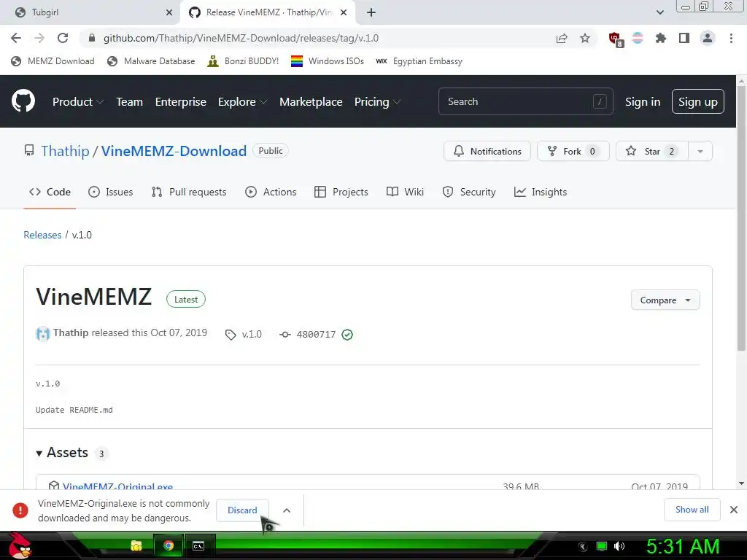Screen dimensions: 747x560
Task: Click the striped flag extension icon
Action: (x=638, y=38)
